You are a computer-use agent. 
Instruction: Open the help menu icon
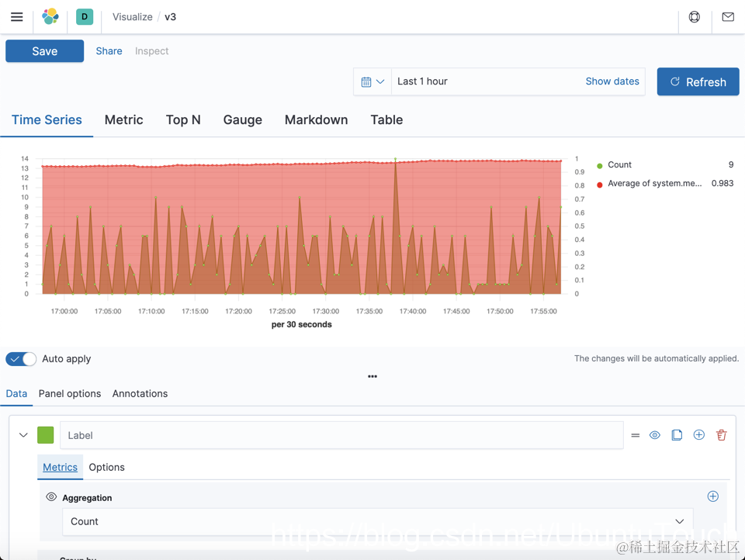click(x=694, y=17)
